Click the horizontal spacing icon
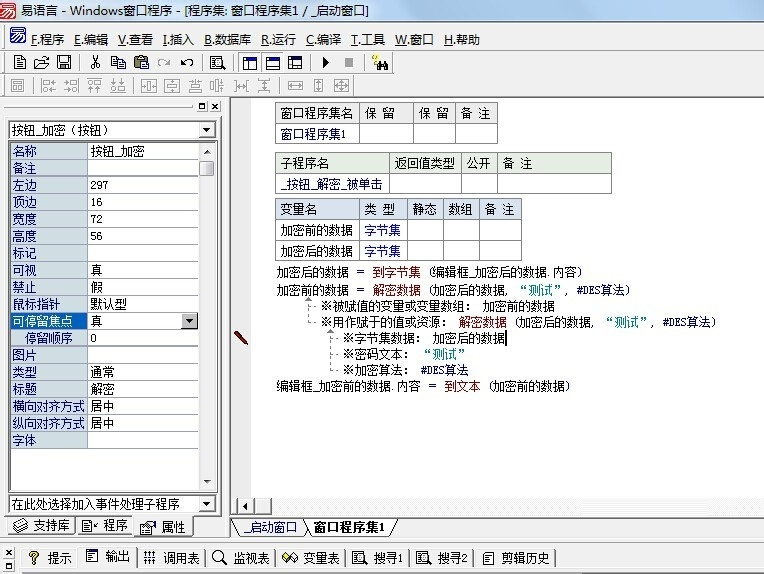 click(241, 86)
